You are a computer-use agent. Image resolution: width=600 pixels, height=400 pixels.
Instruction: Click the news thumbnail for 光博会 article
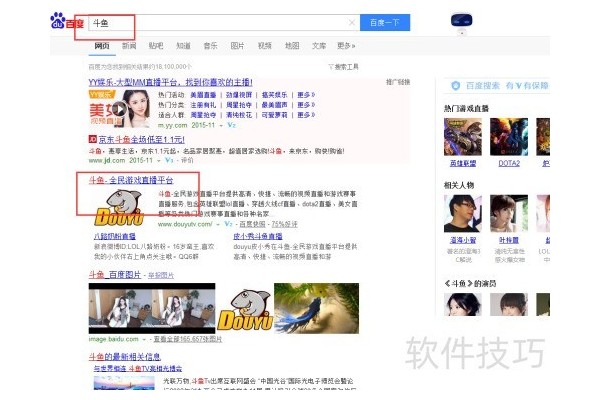pos(124,383)
